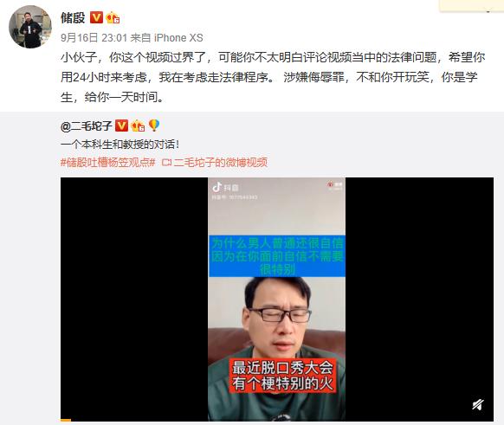The width and height of the screenshot is (504, 425).
Task: Click the hot air balloon badge icon
Action: (x=154, y=126)
